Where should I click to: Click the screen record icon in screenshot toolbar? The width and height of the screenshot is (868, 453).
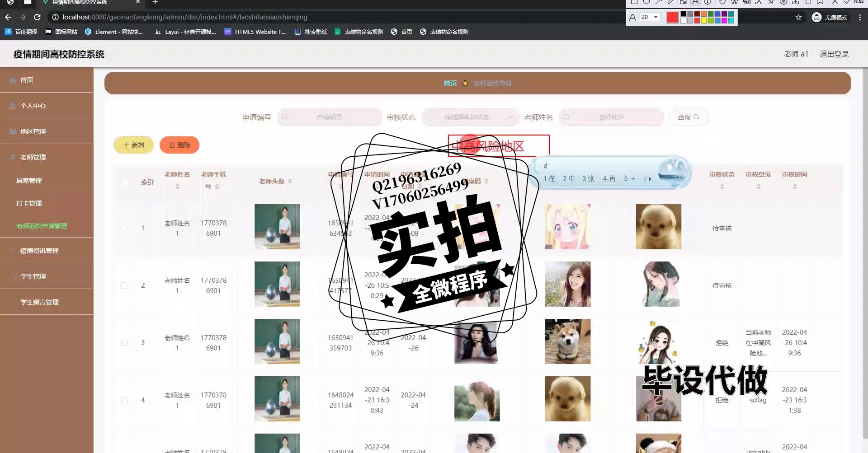[783, 2]
